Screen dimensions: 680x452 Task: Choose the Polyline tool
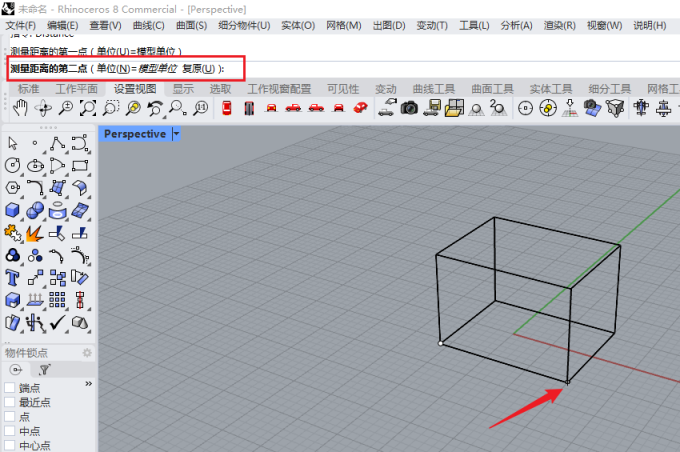click(57, 143)
